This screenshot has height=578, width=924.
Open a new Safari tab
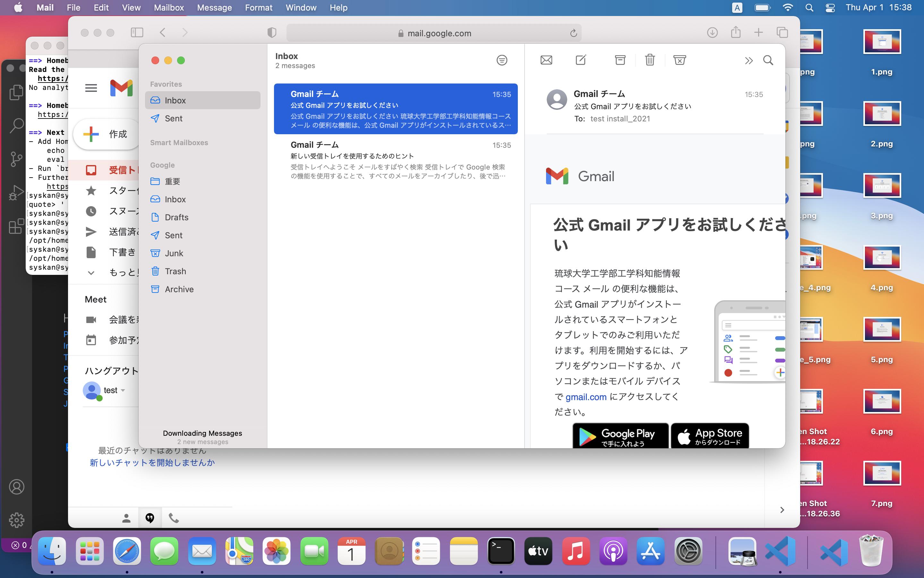point(758,32)
